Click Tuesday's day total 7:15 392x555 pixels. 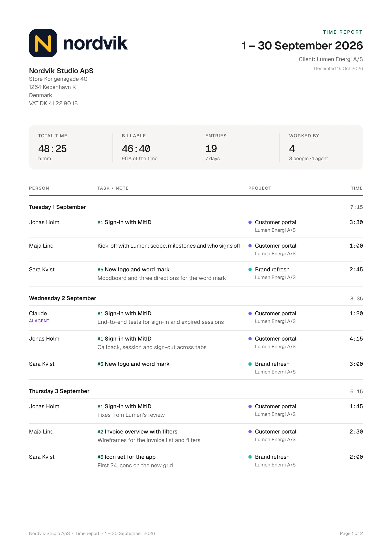tap(356, 207)
